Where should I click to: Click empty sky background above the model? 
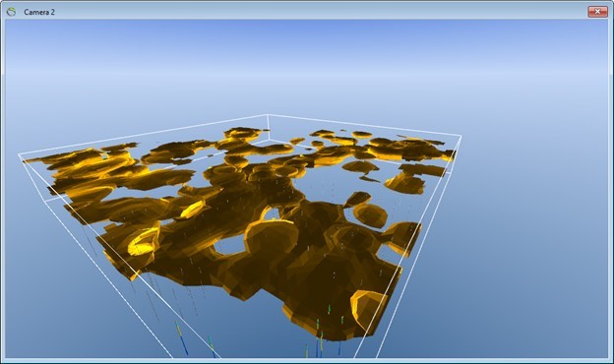point(305,63)
